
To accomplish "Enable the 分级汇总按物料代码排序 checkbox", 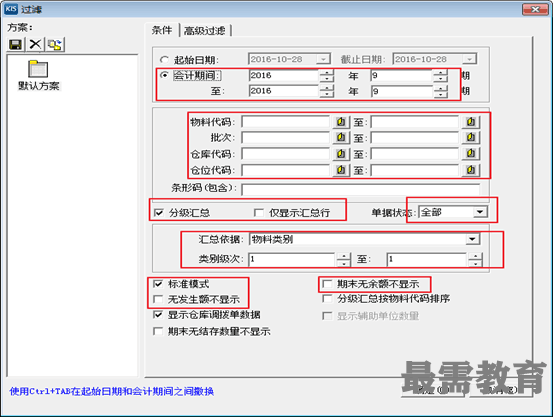I will (327, 299).
